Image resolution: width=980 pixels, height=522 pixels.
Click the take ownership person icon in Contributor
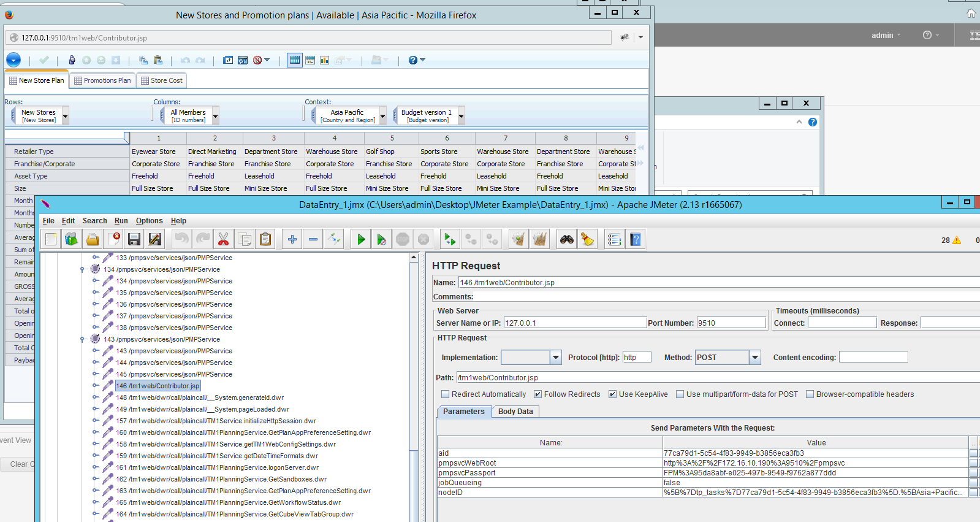point(72,60)
